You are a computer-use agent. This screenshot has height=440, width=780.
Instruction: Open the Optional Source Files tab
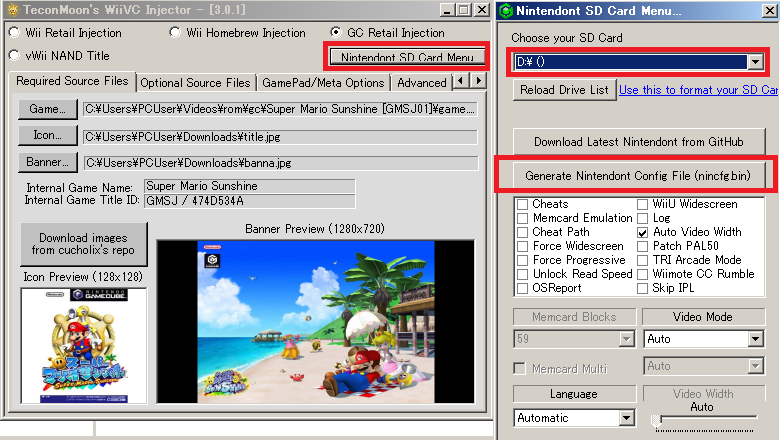[195, 83]
